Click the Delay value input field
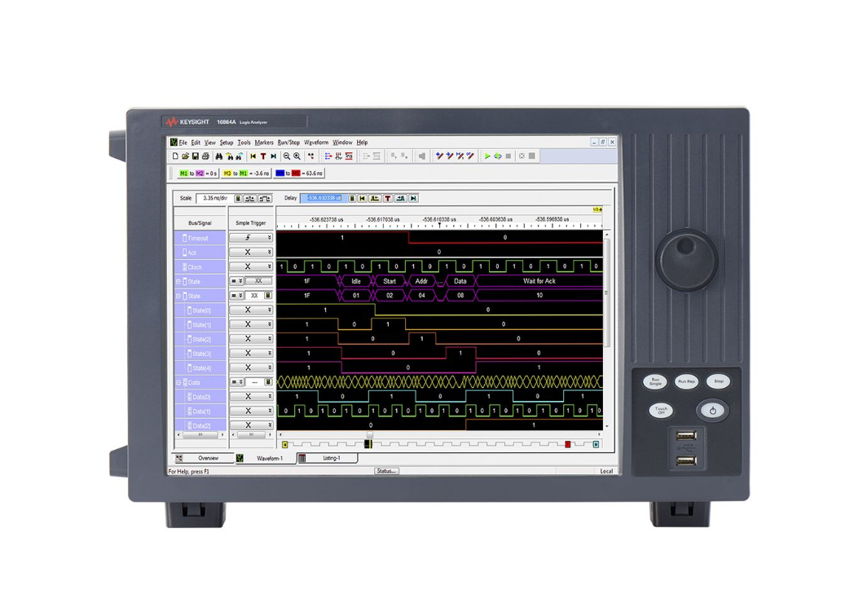This screenshot has height=616, width=854. (x=324, y=198)
